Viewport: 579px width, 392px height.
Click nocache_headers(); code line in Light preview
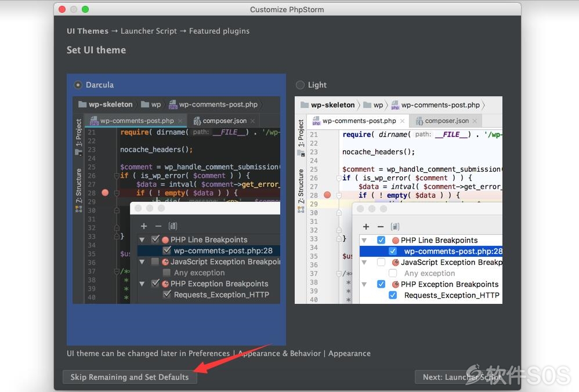click(x=378, y=152)
